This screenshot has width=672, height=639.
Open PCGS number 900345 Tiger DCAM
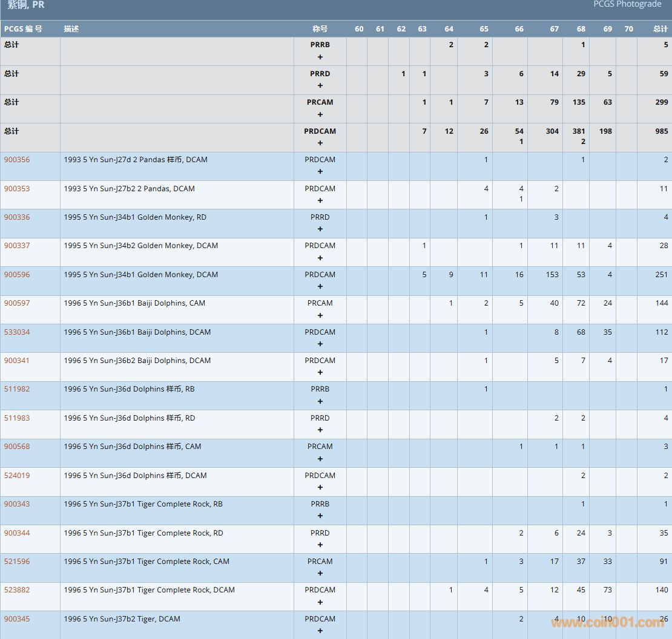click(x=17, y=619)
